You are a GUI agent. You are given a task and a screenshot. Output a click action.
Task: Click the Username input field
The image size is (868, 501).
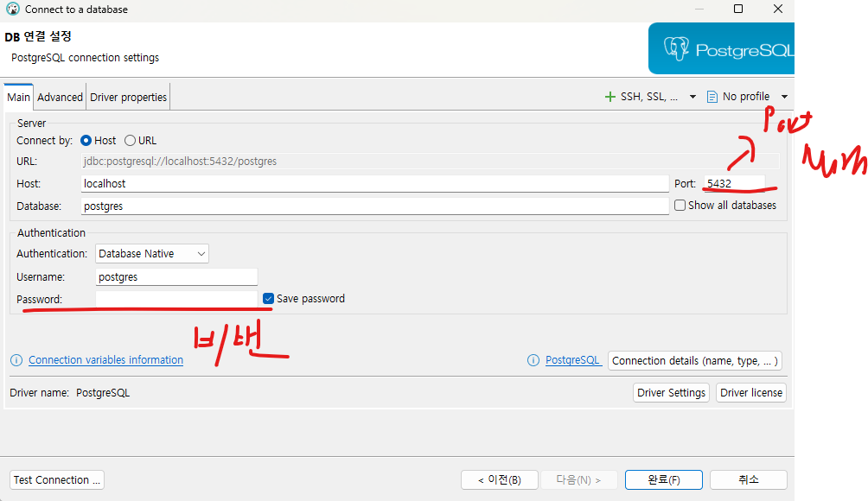[x=176, y=277]
